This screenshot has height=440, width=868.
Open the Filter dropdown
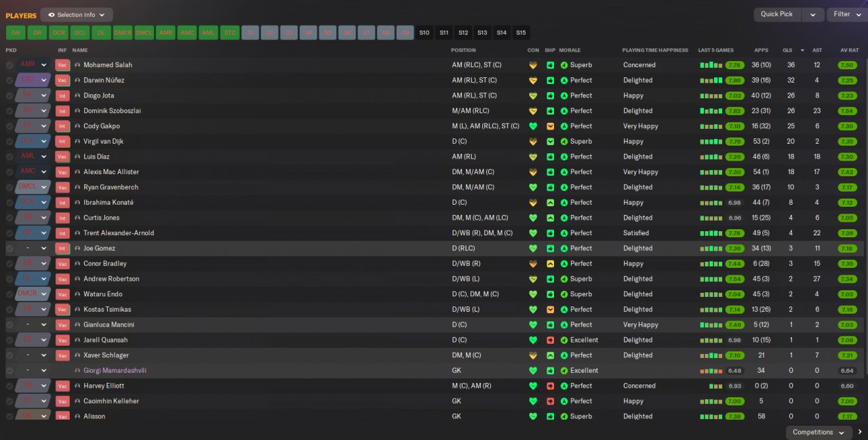847,14
